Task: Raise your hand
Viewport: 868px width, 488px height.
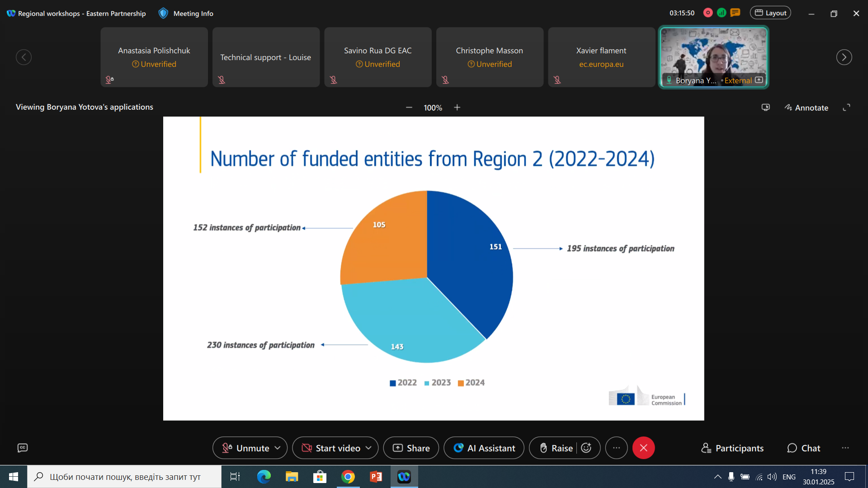Action: pos(556,448)
